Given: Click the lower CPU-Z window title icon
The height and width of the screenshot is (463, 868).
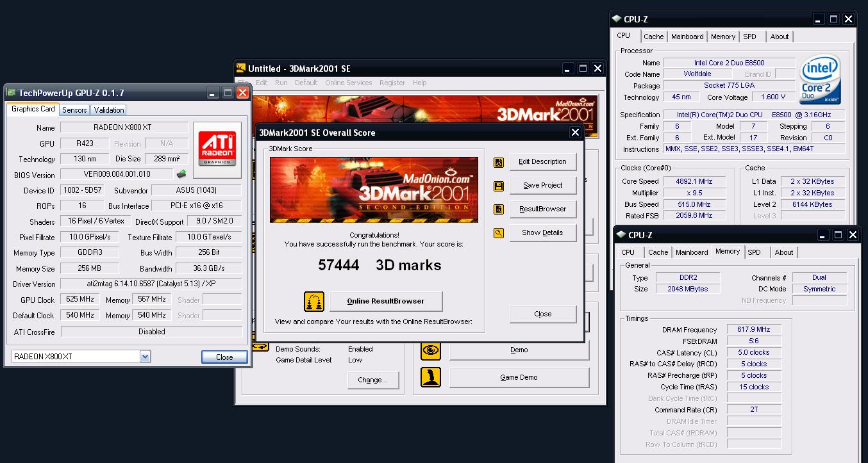Looking at the screenshot, I should (621, 235).
